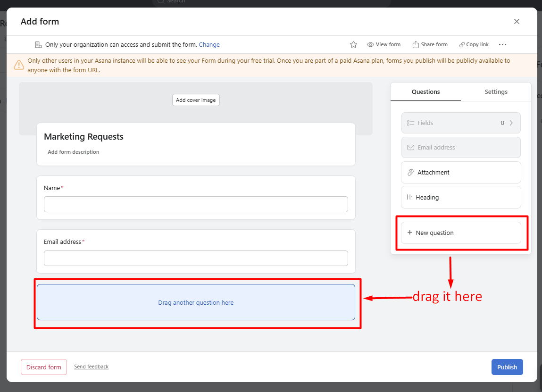Publish the Marketing Requests form
The image size is (542, 392).
pos(507,367)
